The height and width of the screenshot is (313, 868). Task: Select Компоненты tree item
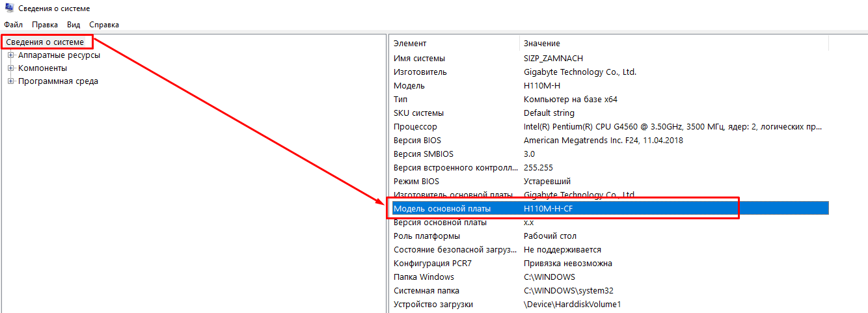(x=42, y=68)
